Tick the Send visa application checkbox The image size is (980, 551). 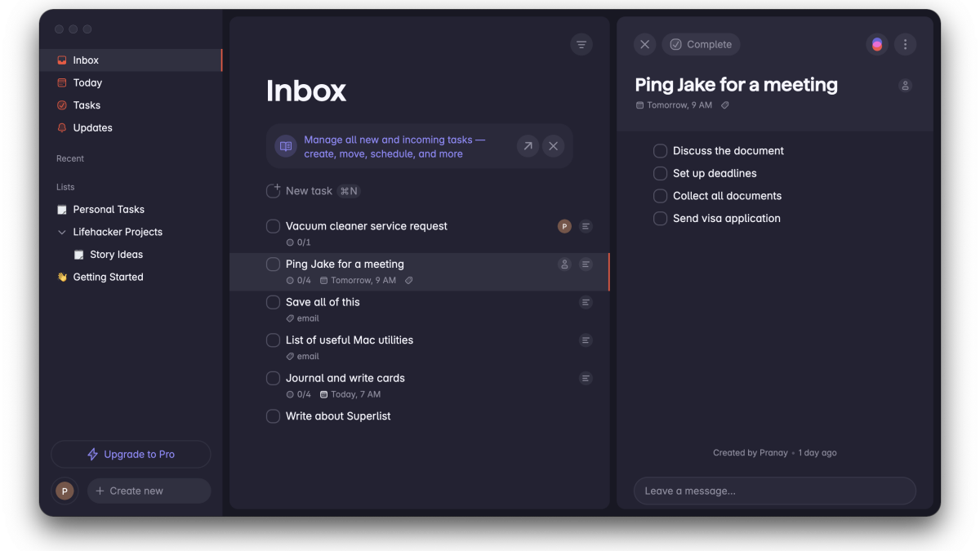[661, 219]
